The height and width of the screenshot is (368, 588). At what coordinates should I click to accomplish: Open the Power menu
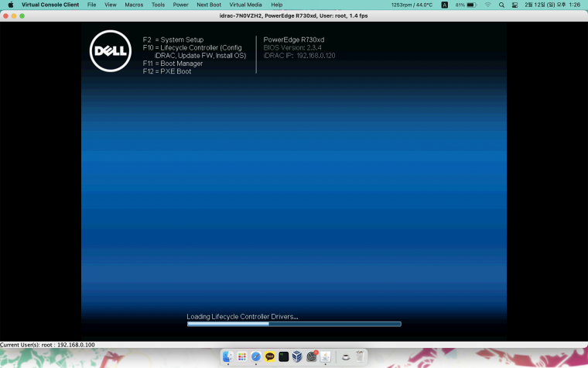coord(180,5)
